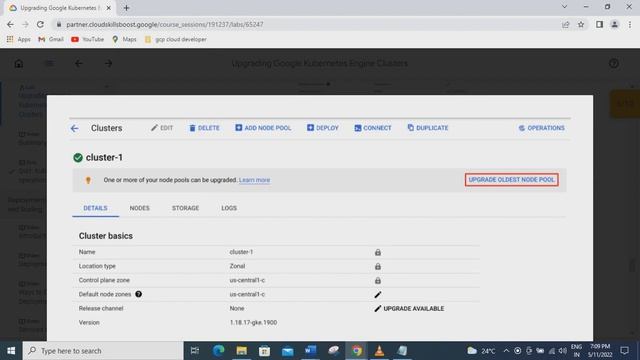Viewport: 640px width, 360px height.
Task: Open the lab hamburger menu icon
Action: pyautogui.click(x=49, y=64)
